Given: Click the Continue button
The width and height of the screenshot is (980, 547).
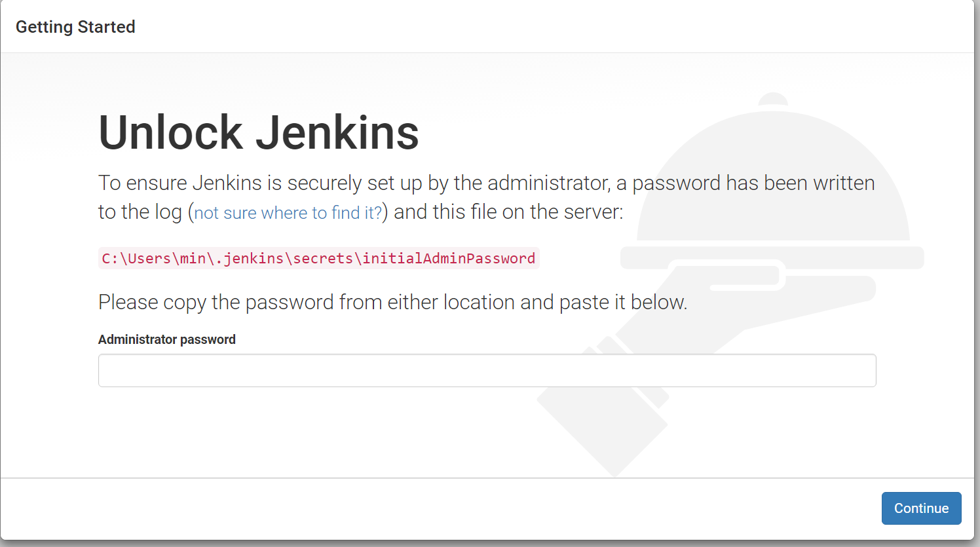Looking at the screenshot, I should click(x=921, y=508).
